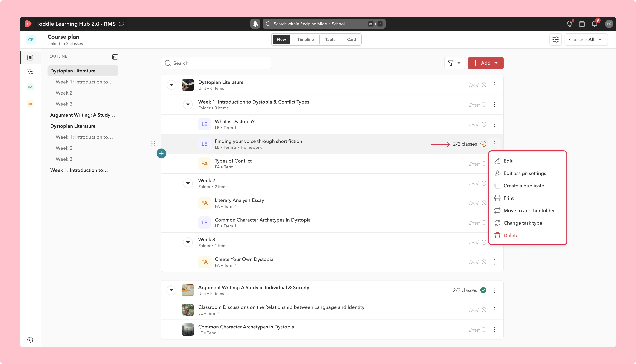Collapse the Week 1 folder
Viewport: 636px width, 364px height.
coord(188,104)
